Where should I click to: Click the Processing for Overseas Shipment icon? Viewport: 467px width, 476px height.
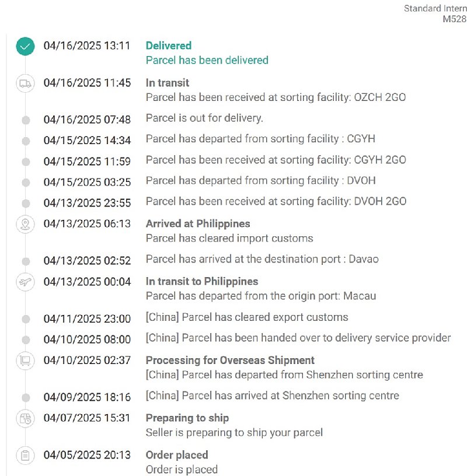(x=25, y=360)
